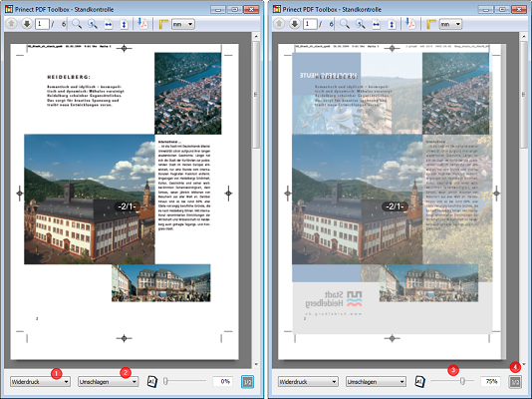Click the 0% opacity field in left window
Viewport: 532px width, 399px height.
(222, 381)
